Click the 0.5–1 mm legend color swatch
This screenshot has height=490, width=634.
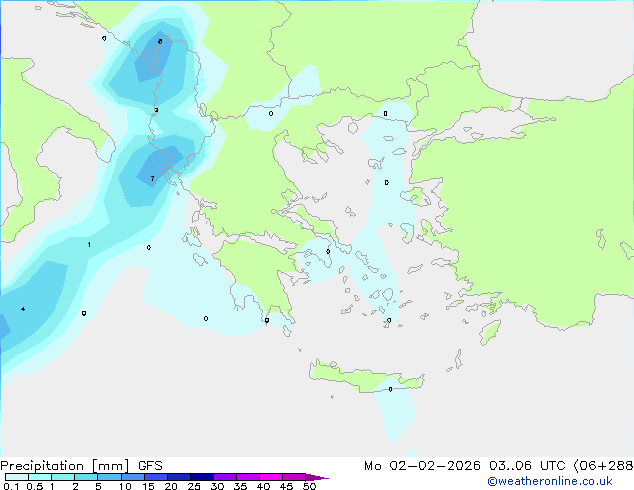coord(40,477)
